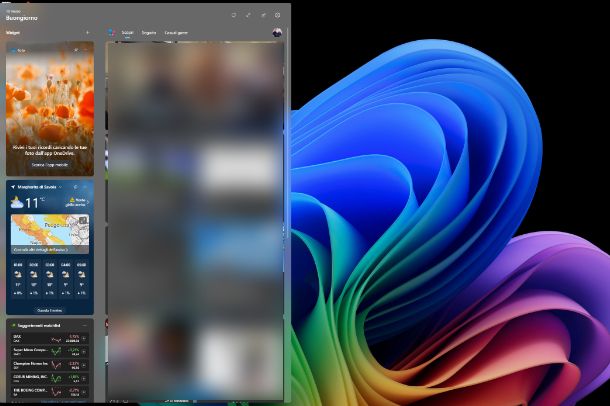Click the plus icon to add widgets
The image size is (610, 406).
pyautogui.click(x=88, y=33)
